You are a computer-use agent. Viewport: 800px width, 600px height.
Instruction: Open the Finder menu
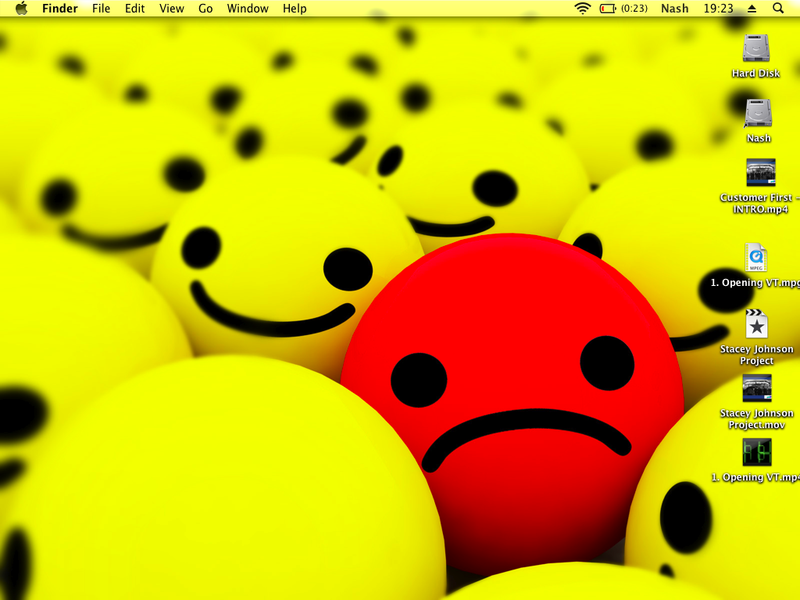[60, 9]
